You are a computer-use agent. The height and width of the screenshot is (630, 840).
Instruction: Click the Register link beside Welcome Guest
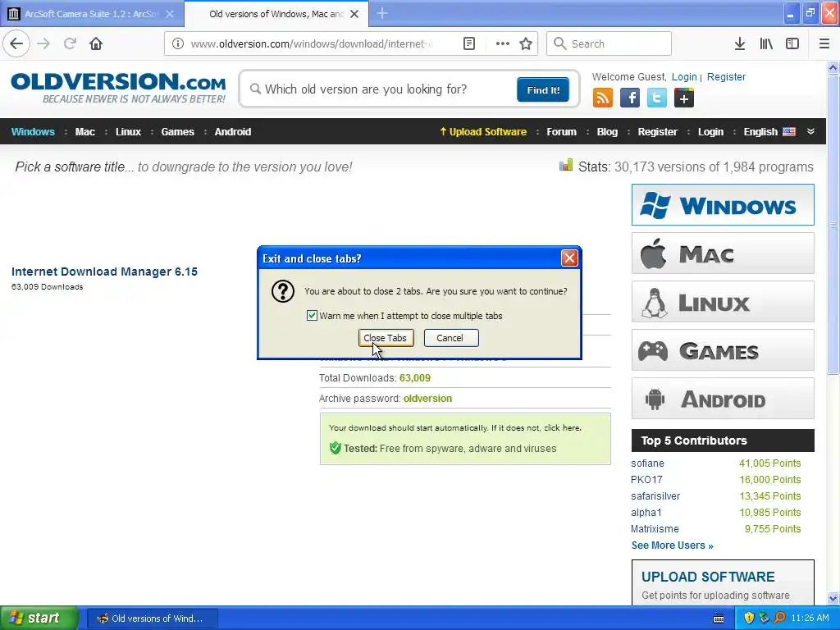point(726,76)
